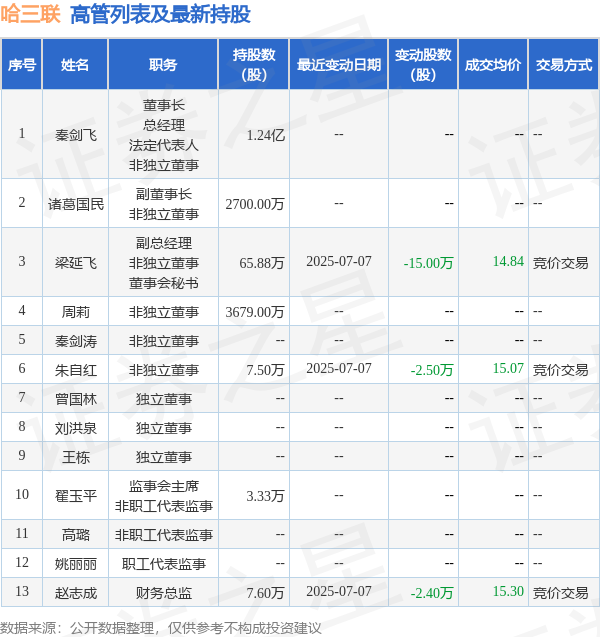Viewport: 600px width, 637px height.
Task: Click the 65.88万 shareholding value
Action: click(x=262, y=263)
